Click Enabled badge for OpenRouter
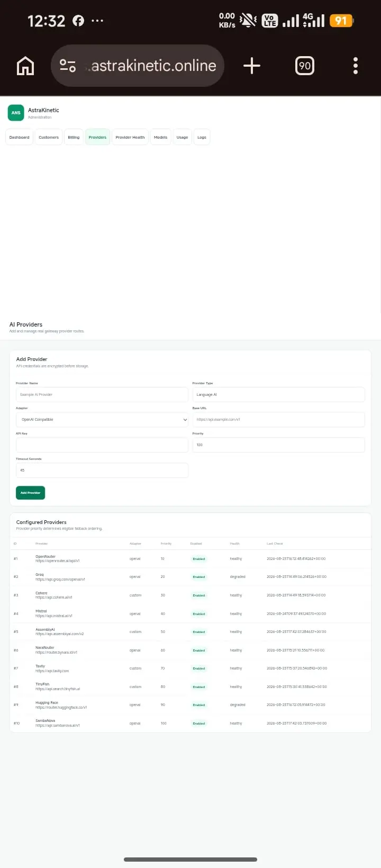Screen dimensions: 381x868 click(199, 559)
